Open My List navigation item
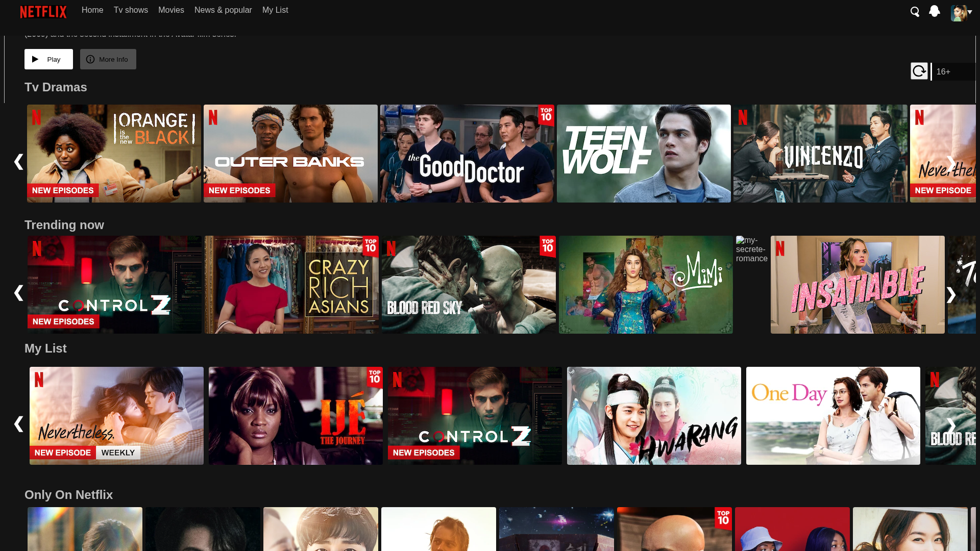The image size is (980, 551). click(x=275, y=10)
